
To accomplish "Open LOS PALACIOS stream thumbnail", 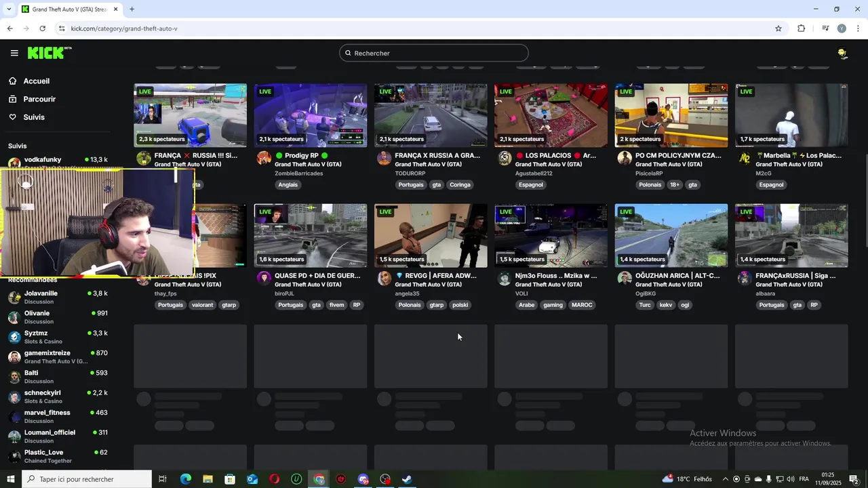I will [x=551, y=115].
